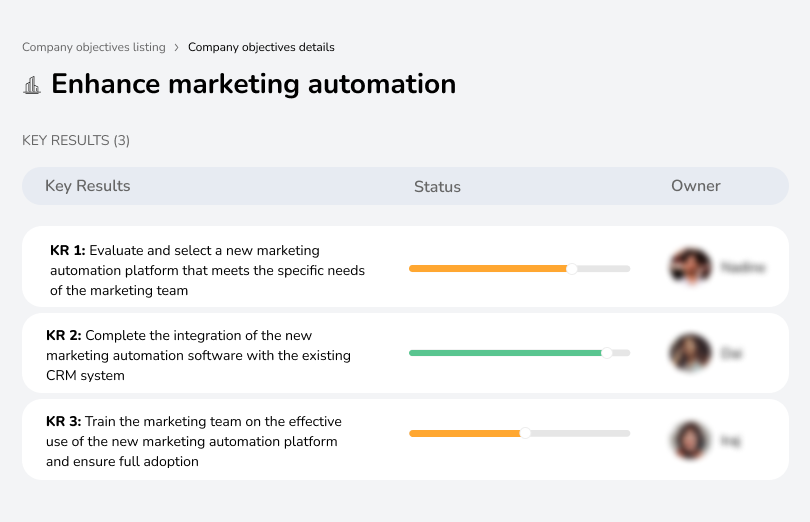Click the blurred owner name for KR 2
The image size is (810, 522).
click(x=731, y=354)
